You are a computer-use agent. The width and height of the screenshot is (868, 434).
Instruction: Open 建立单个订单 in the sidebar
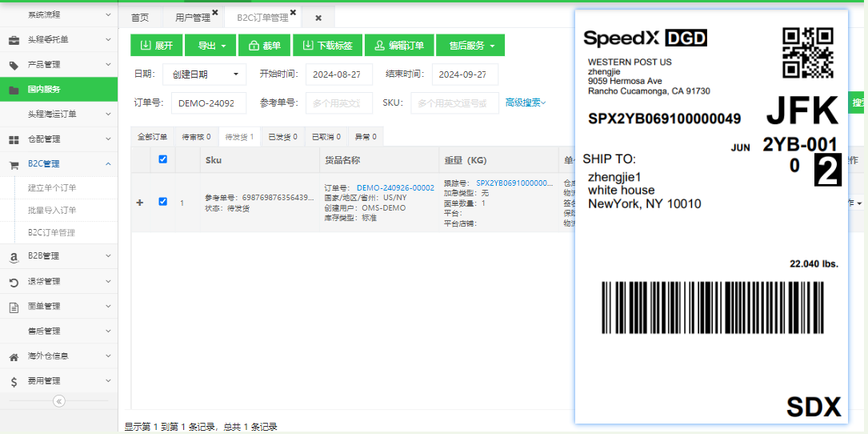[x=52, y=188]
